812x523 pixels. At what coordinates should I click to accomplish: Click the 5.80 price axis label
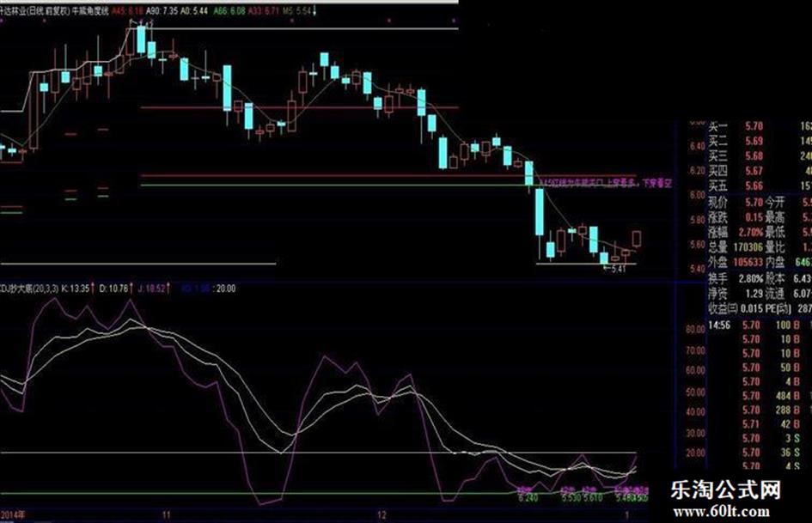click(x=697, y=220)
